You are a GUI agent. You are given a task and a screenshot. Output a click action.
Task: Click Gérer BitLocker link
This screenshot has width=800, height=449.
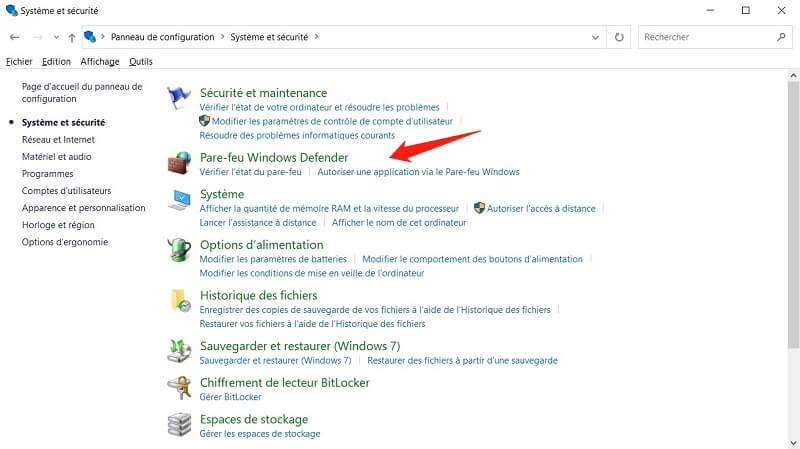[x=230, y=397]
